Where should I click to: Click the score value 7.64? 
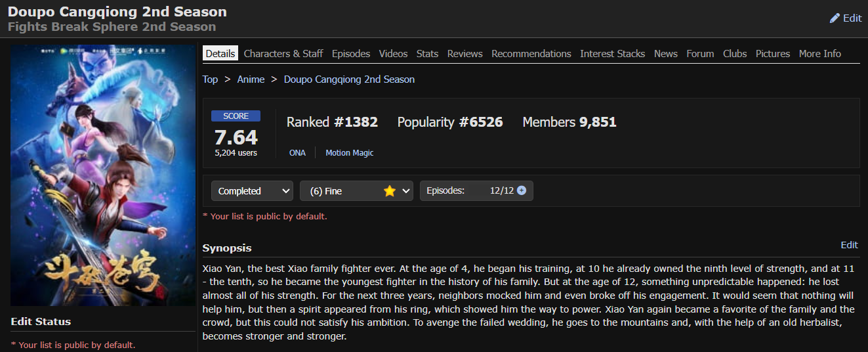click(236, 137)
